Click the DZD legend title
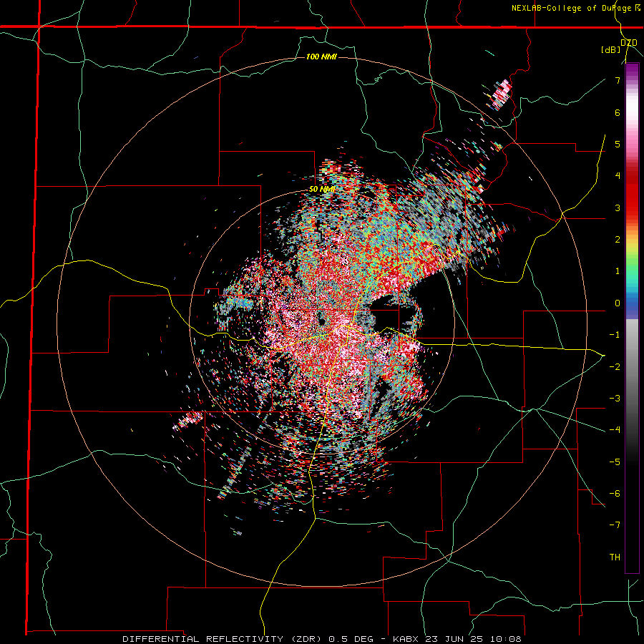Screen dimensions: 644x644 (628, 43)
